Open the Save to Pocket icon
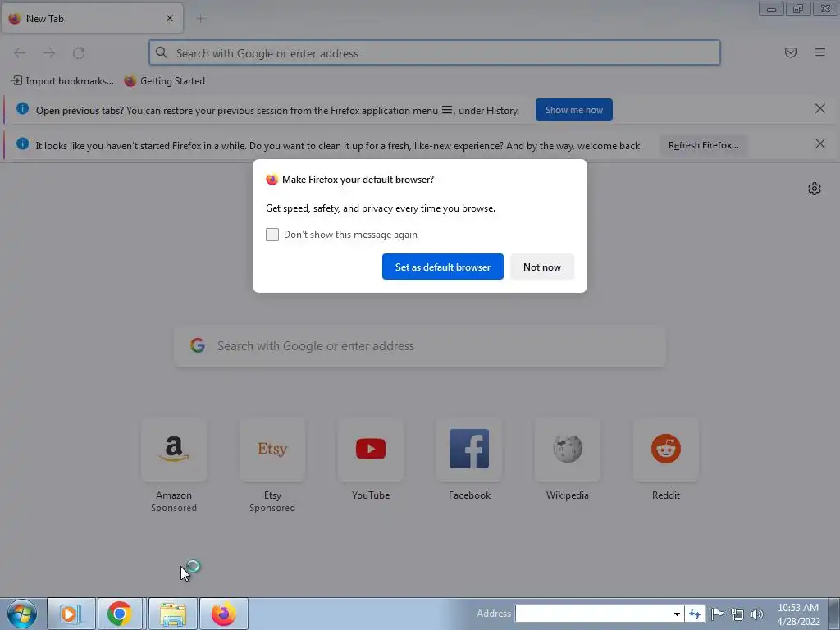The width and height of the screenshot is (840, 630). 790,52
